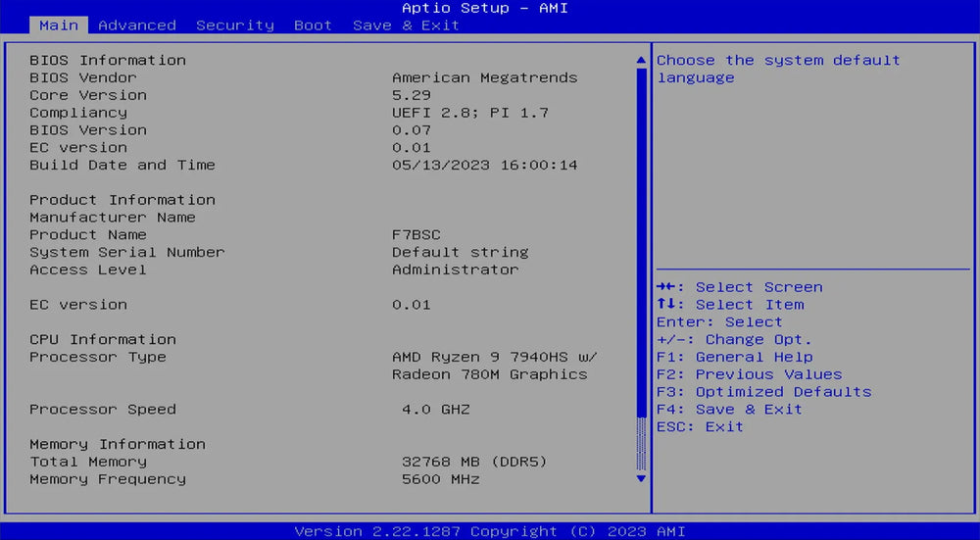Click the ESC: Exit hint
The height and width of the screenshot is (540, 980).
(x=700, y=427)
